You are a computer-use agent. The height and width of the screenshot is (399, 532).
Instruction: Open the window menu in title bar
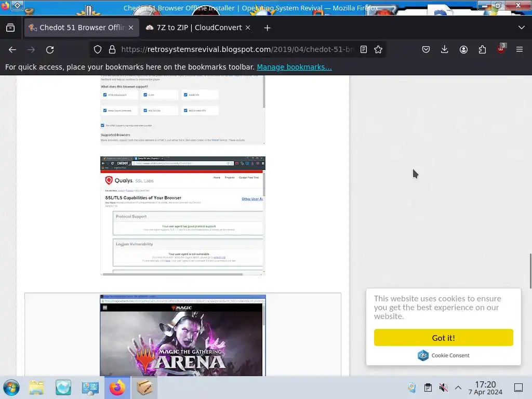pos(18,5)
